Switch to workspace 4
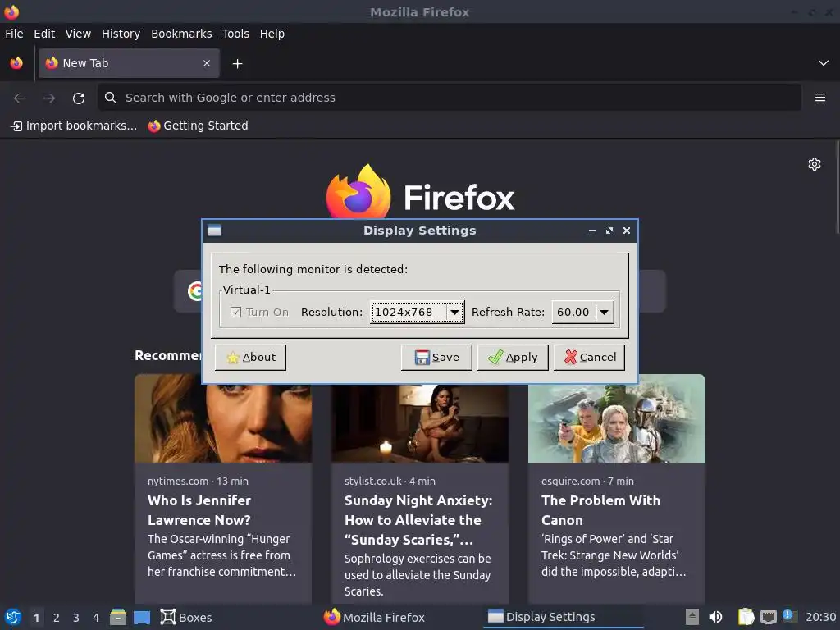 96,618
